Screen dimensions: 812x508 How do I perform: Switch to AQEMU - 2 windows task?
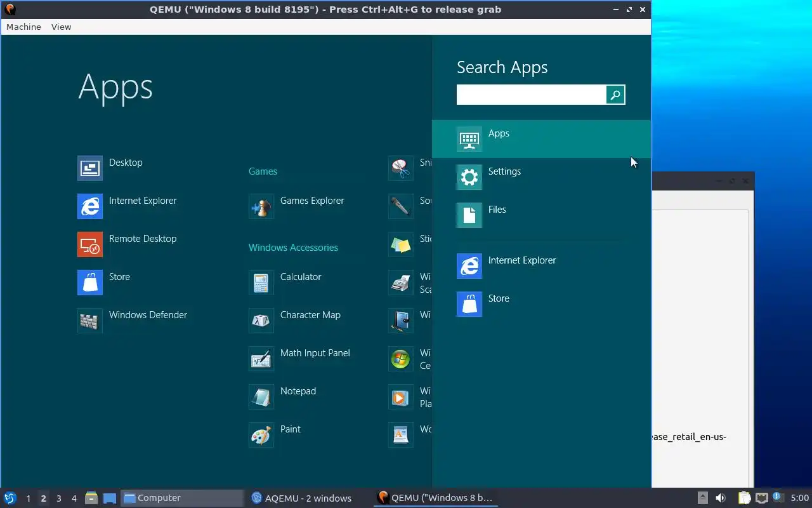click(x=309, y=498)
